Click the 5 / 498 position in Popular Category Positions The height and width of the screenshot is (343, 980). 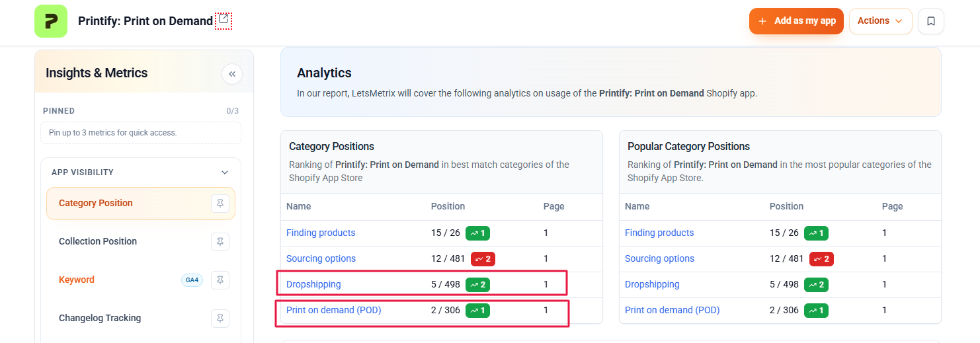[x=784, y=284]
